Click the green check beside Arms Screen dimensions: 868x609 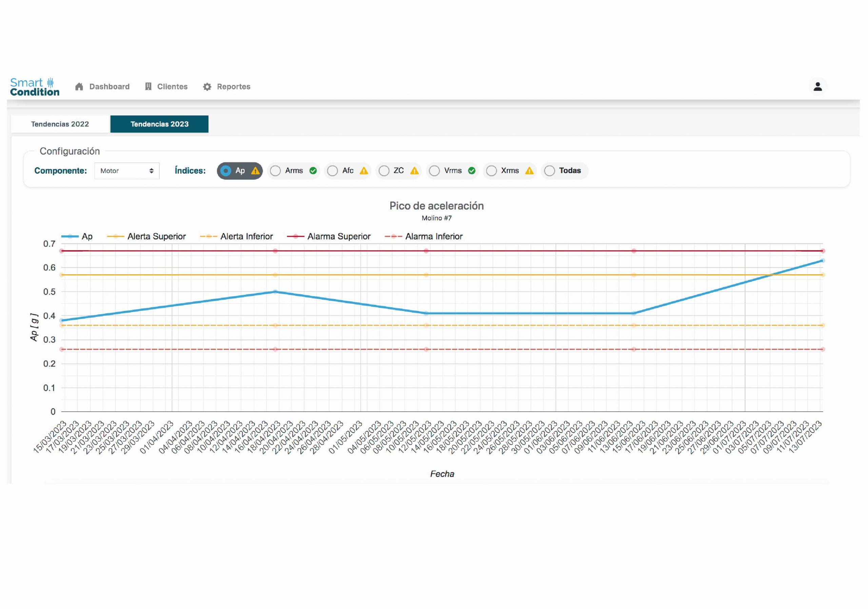(x=313, y=171)
